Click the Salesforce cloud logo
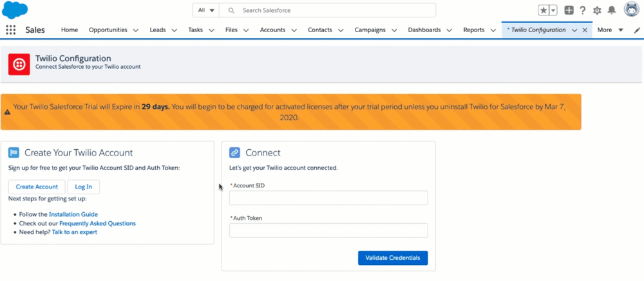This screenshot has height=281, width=644. coord(15,10)
